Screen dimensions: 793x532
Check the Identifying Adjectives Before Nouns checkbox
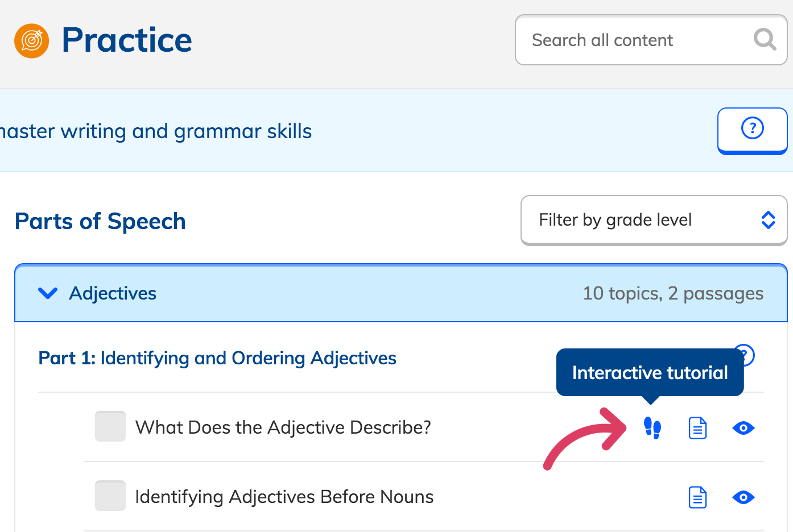(x=110, y=496)
